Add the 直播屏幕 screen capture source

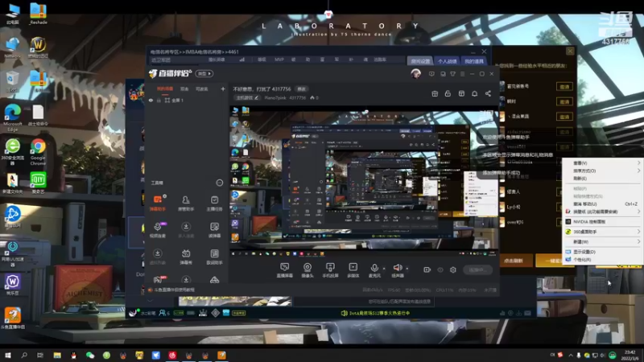tap(284, 270)
